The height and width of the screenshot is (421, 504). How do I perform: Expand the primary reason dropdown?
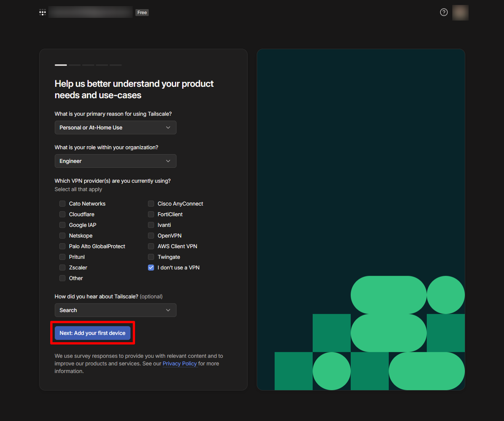115,128
